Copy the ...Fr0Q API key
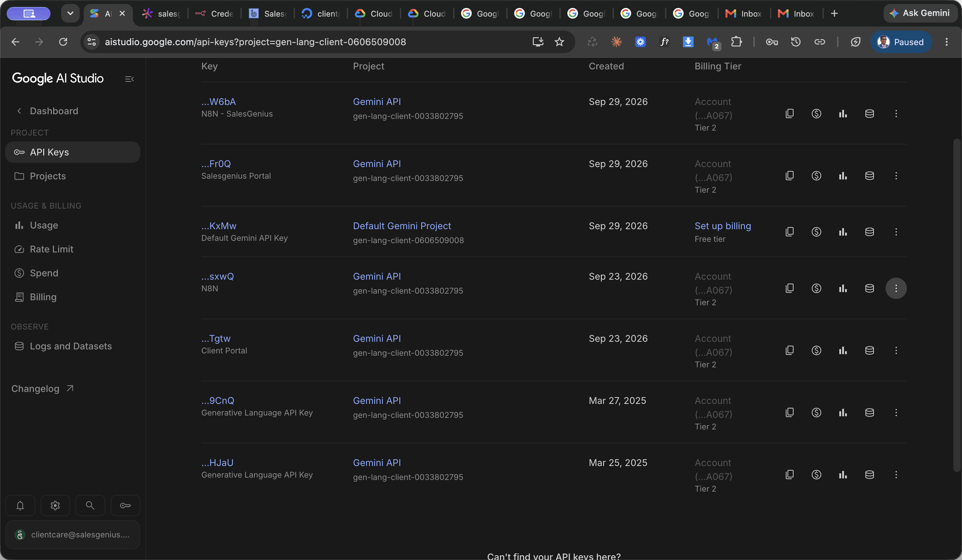 (x=790, y=176)
